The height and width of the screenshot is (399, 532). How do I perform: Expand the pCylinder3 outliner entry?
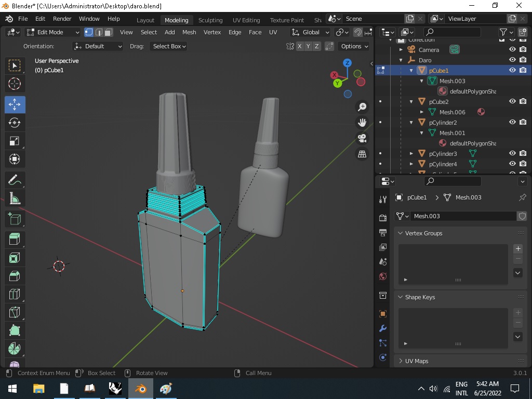click(x=412, y=153)
